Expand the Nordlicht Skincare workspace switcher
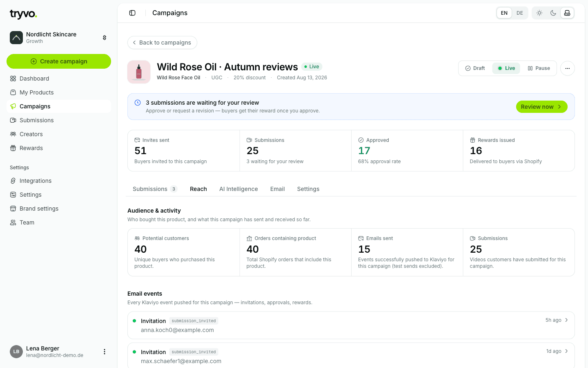 pyautogui.click(x=105, y=38)
